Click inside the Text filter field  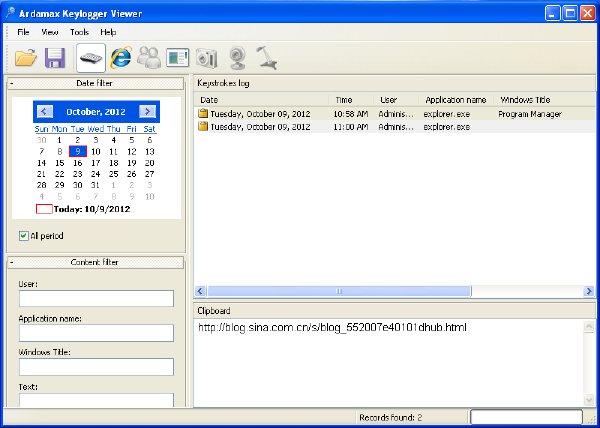pyautogui.click(x=96, y=400)
